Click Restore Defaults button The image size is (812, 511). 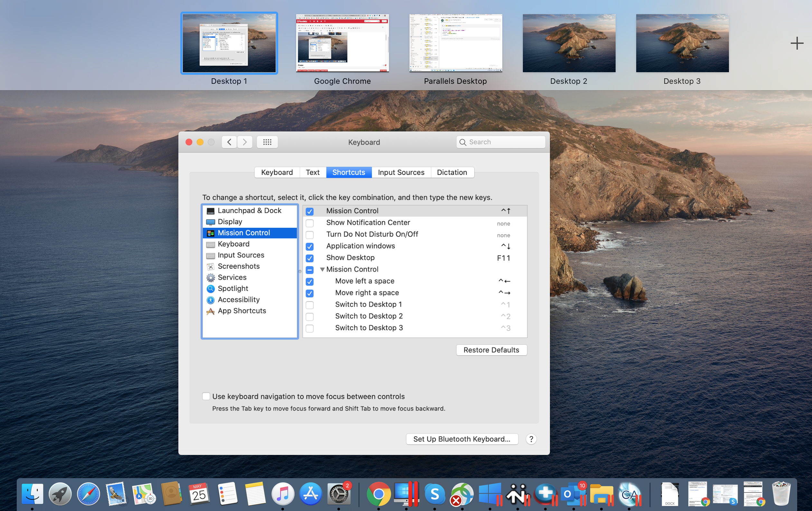pyautogui.click(x=491, y=350)
